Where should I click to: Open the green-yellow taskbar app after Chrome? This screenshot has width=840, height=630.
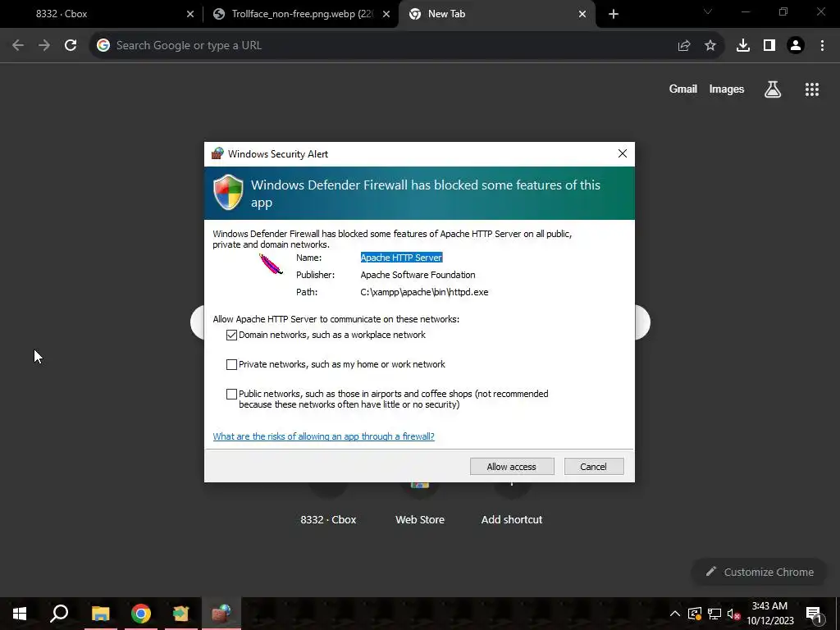(x=181, y=614)
